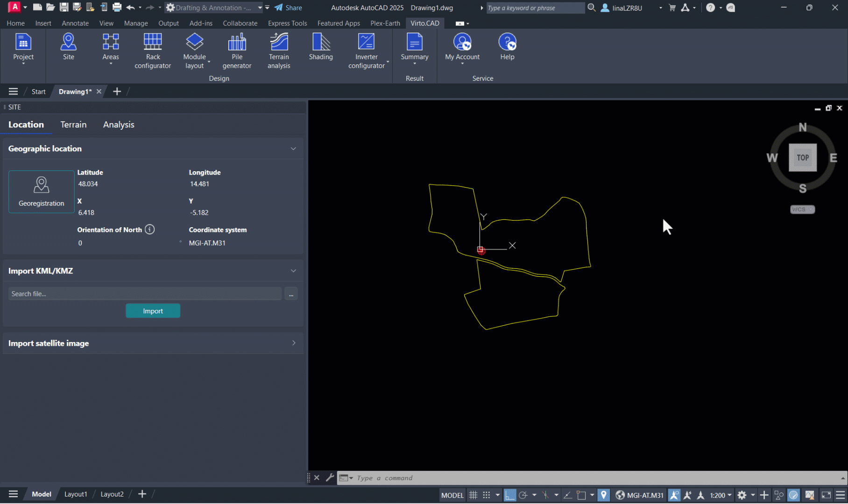Screen dimensions: 848x504
Task: Click the MODEL space button in status bar
Action: (452, 495)
